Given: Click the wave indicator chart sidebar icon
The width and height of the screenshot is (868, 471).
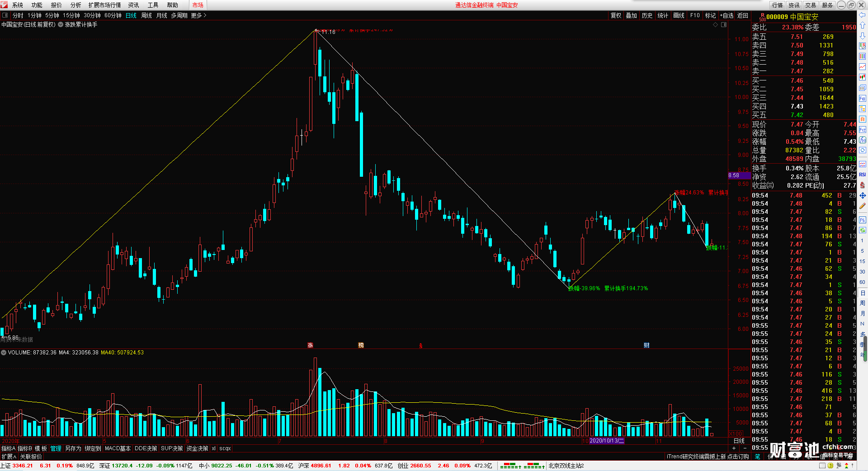Looking at the screenshot, I should tap(862, 164).
